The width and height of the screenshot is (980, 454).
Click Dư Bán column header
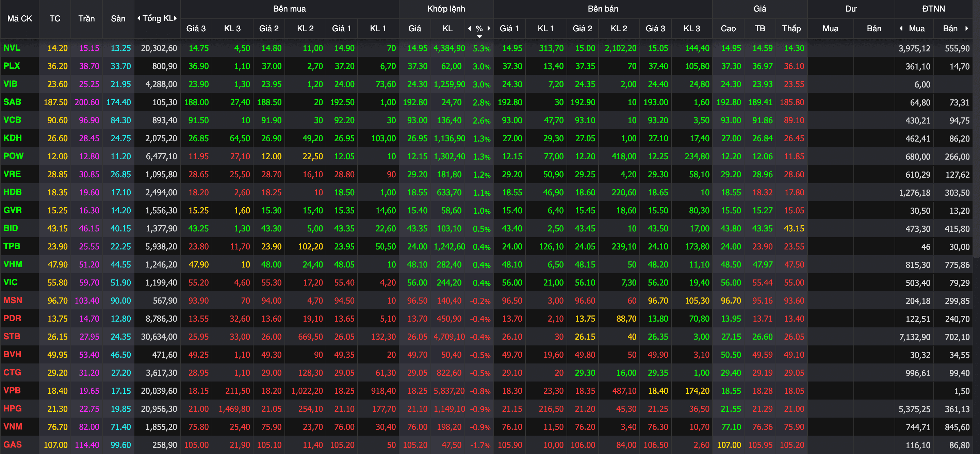[874, 28]
